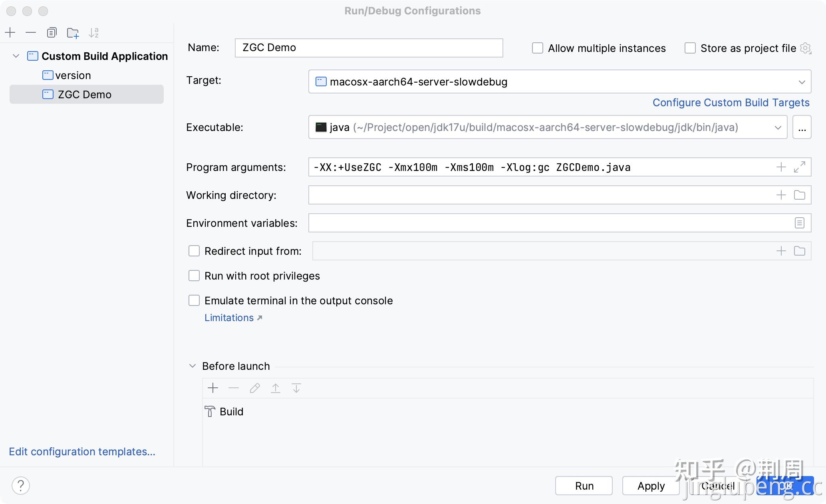The image size is (826, 504).
Task: Collapse Custom Build Application tree node
Action: pos(16,56)
